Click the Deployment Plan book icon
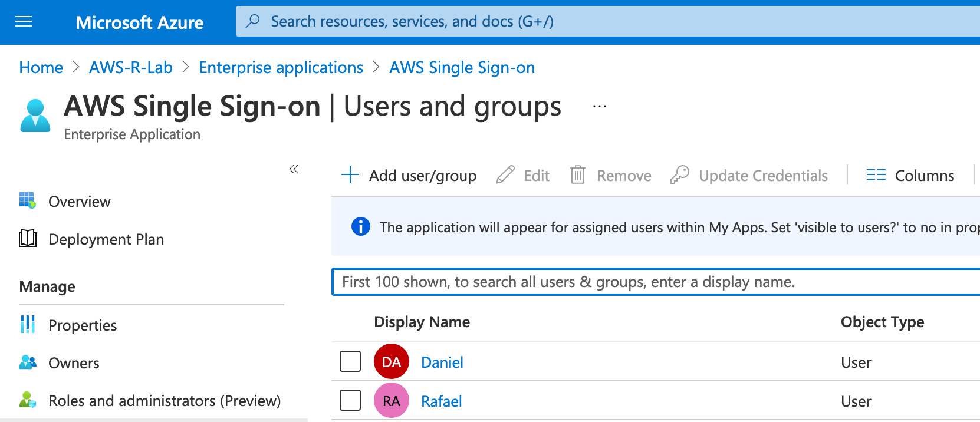The height and width of the screenshot is (422, 980). [28, 238]
